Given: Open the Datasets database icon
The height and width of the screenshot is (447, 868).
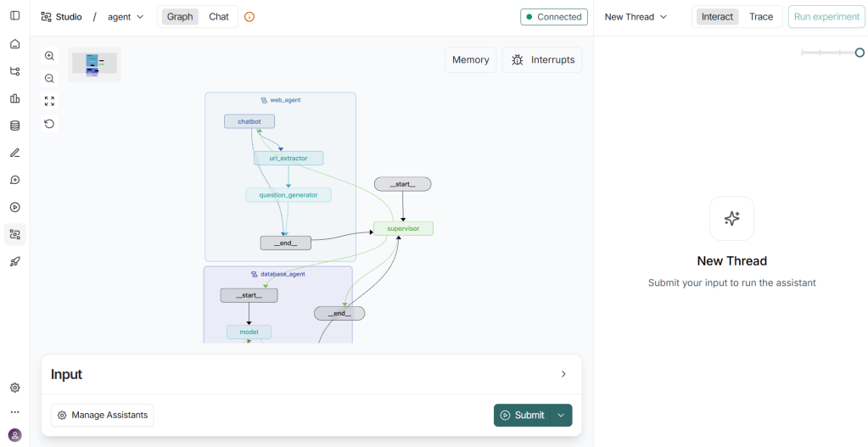Looking at the screenshot, I should pos(14,126).
